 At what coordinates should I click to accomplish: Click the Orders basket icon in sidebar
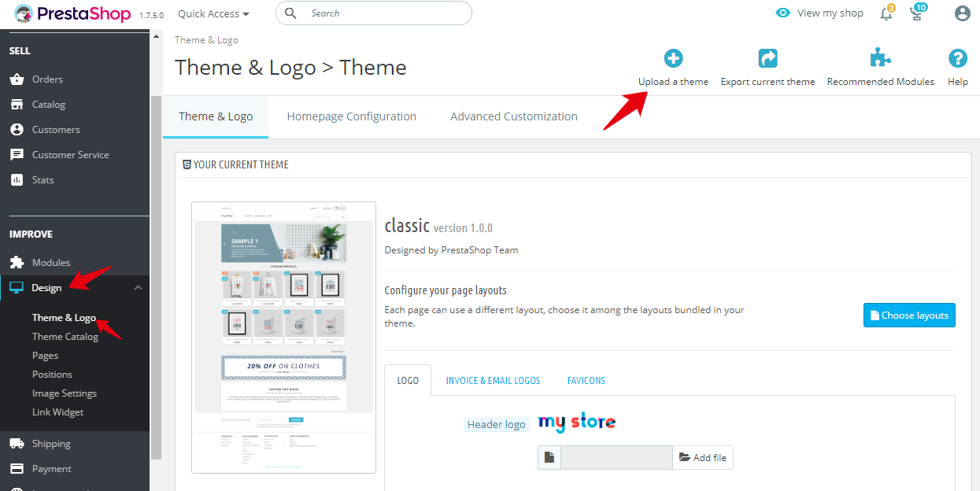click(17, 79)
